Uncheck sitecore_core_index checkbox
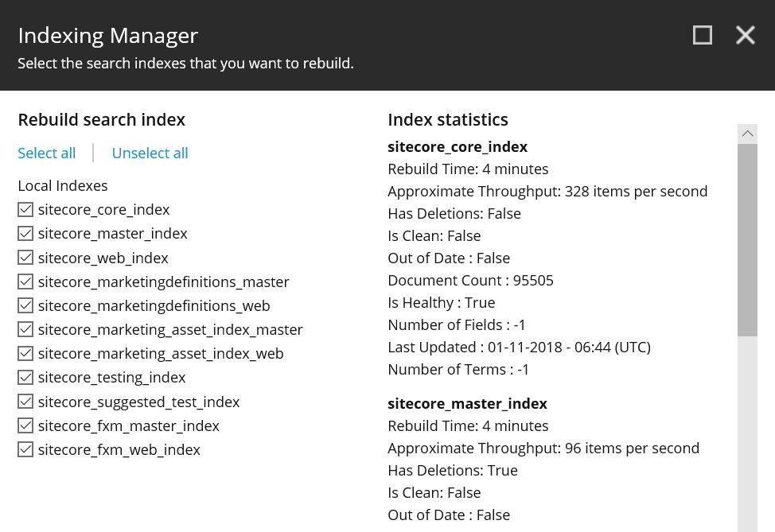The width and height of the screenshot is (775, 532). (25, 209)
